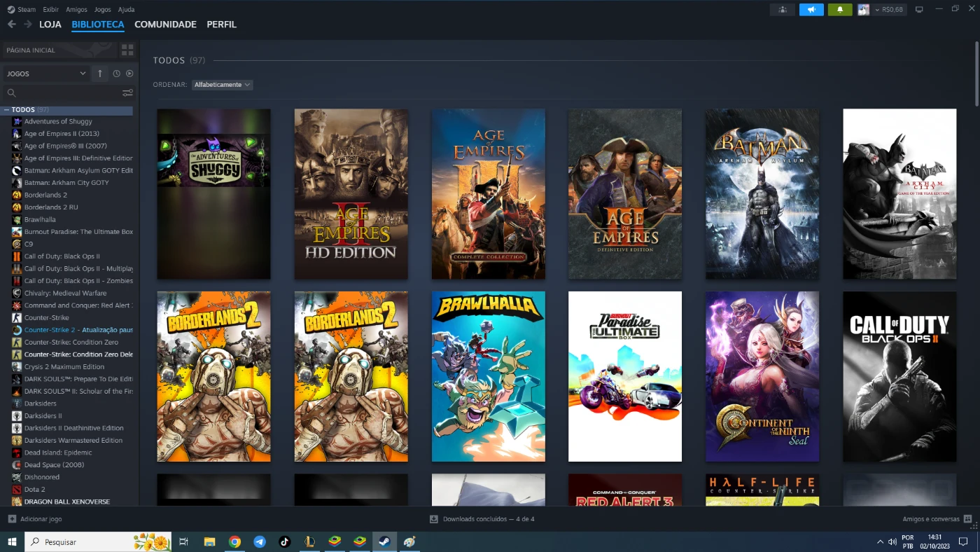Open the friends icon at top right

[782, 9]
